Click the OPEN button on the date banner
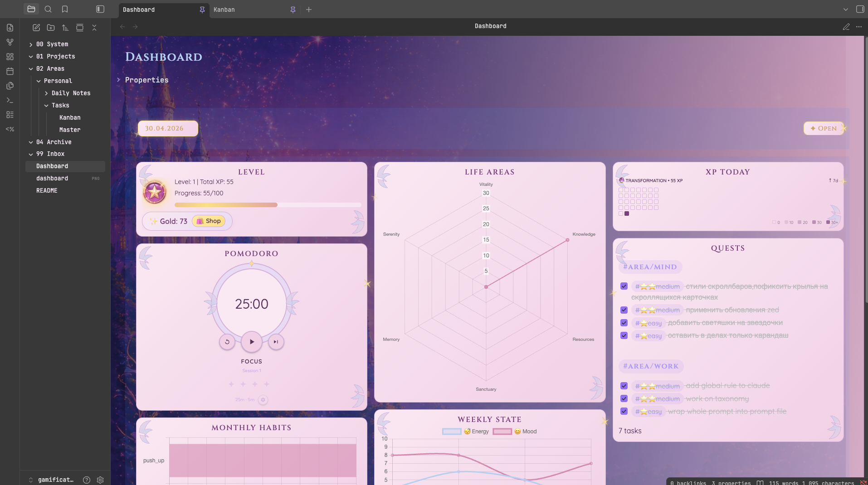Screen dimensions: 868x485 point(824,128)
